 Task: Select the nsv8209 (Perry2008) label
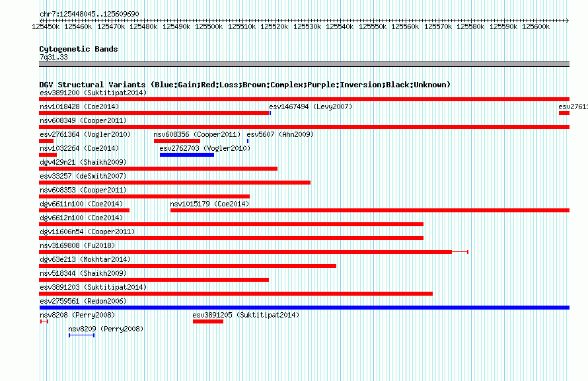(106, 329)
